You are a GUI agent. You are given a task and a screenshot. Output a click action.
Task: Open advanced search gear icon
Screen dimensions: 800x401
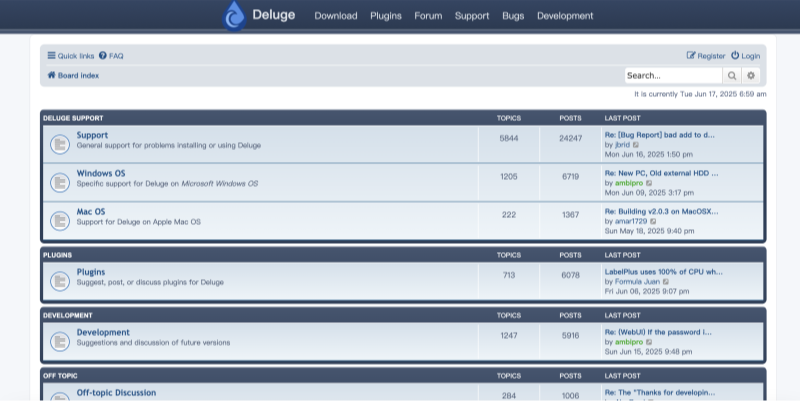pyautogui.click(x=751, y=76)
